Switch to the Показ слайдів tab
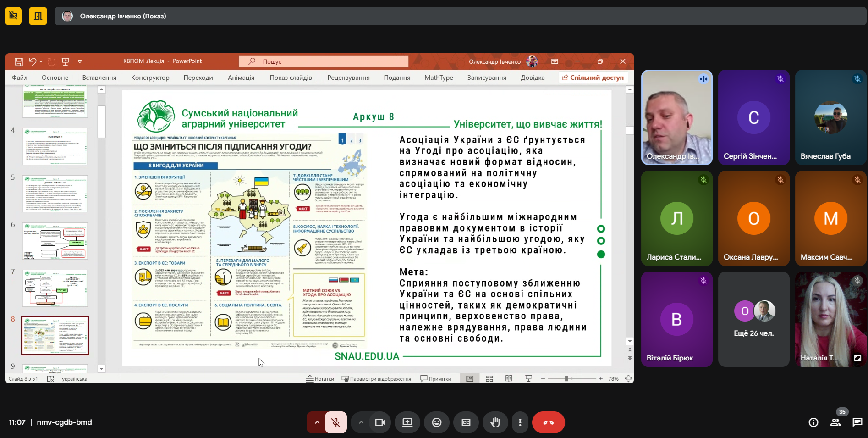868x438 pixels. point(291,78)
